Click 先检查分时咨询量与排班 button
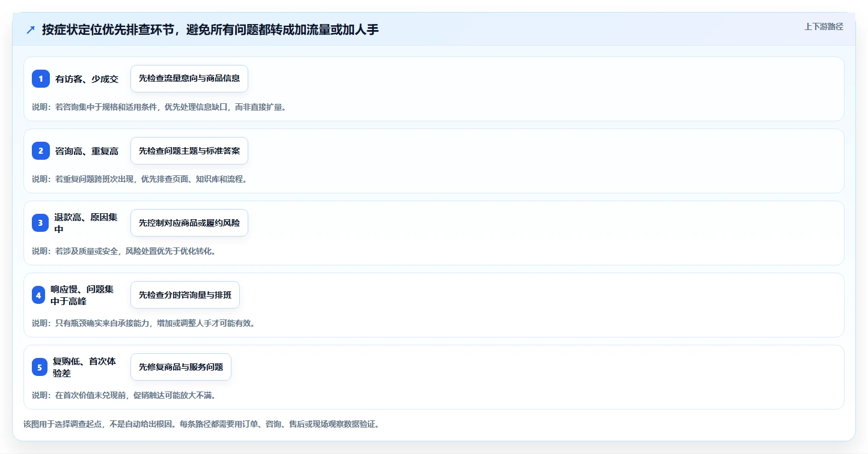Screen dimensions: 868x454 [185, 295]
